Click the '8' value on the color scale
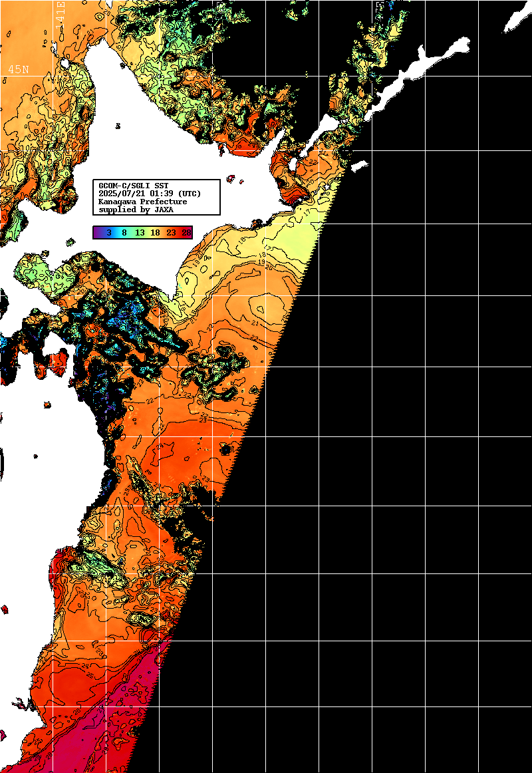The width and height of the screenshot is (532, 773). pyautogui.click(x=124, y=233)
